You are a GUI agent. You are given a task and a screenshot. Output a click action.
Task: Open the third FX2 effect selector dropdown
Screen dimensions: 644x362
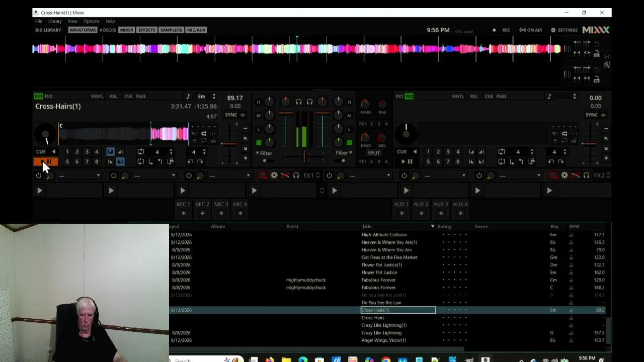520,175
